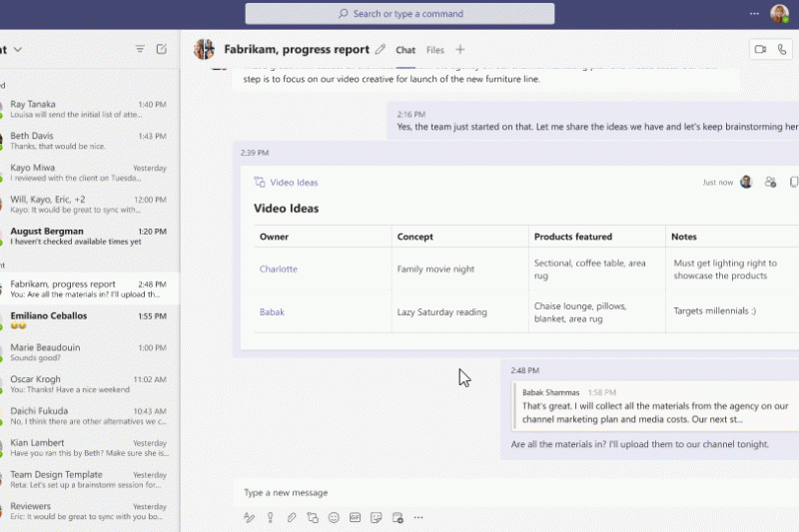The height and width of the screenshot is (532, 799).
Task: Open the Kian Lambert chat
Action: click(x=90, y=447)
